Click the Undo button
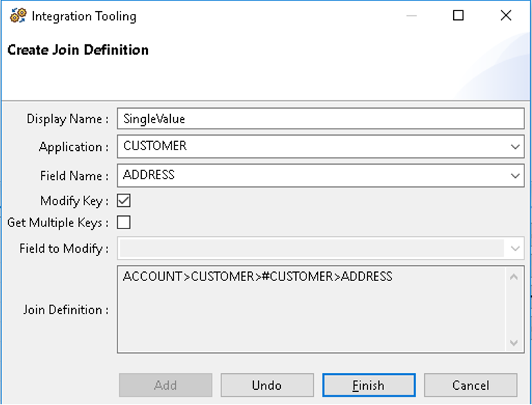The width and height of the screenshot is (532, 405). pos(267,386)
